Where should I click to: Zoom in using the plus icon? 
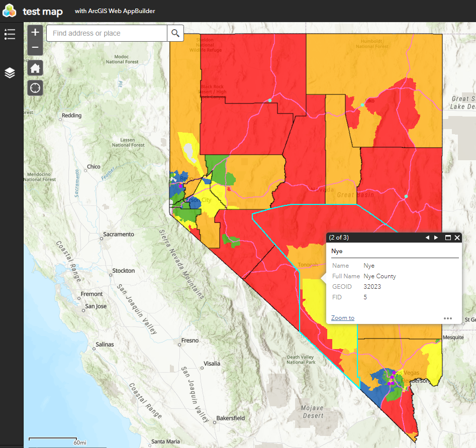[35, 32]
